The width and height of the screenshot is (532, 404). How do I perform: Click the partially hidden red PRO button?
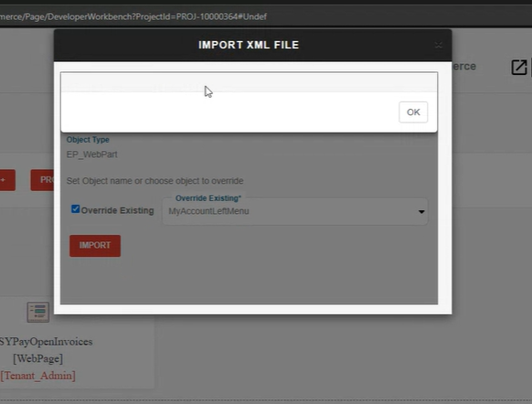coord(42,180)
